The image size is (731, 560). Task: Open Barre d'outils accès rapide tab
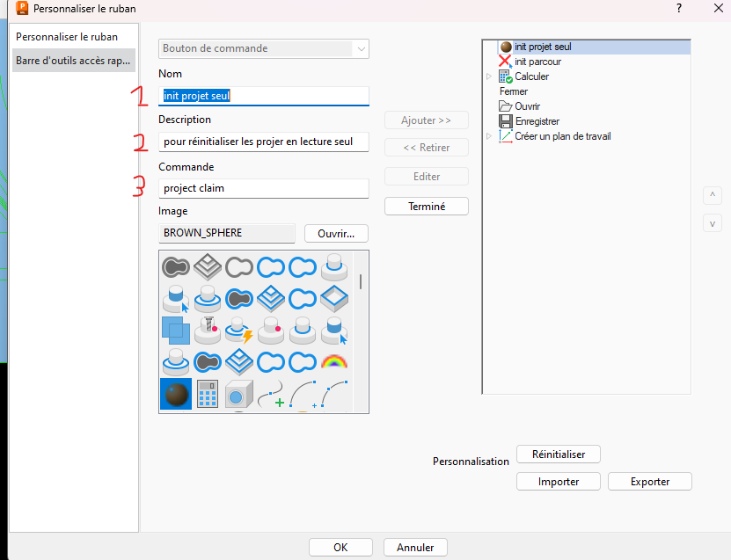74,61
